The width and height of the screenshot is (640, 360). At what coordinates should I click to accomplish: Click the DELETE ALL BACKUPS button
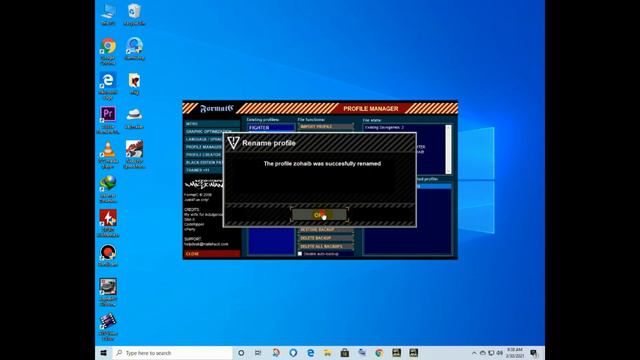click(x=326, y=247)
